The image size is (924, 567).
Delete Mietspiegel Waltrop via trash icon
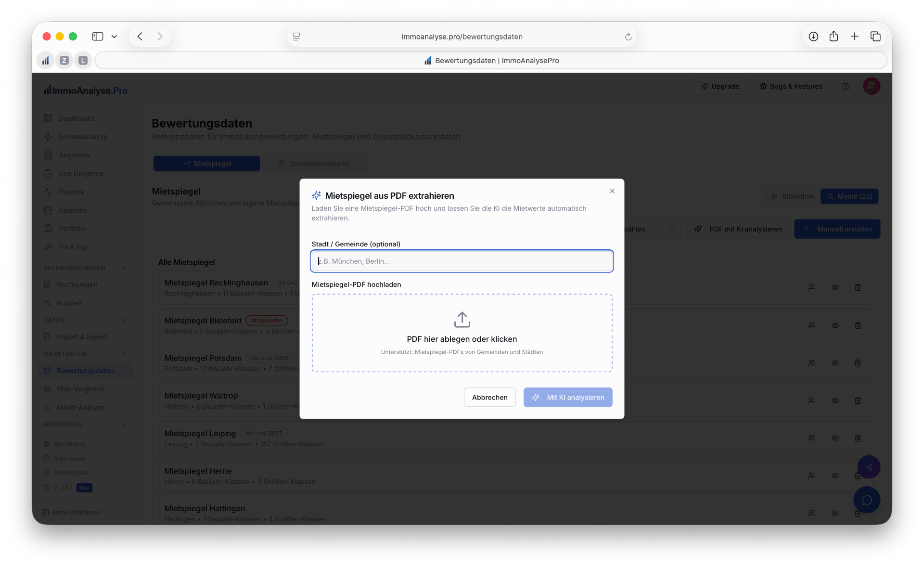pyautogui.click(x=858, y=400)
